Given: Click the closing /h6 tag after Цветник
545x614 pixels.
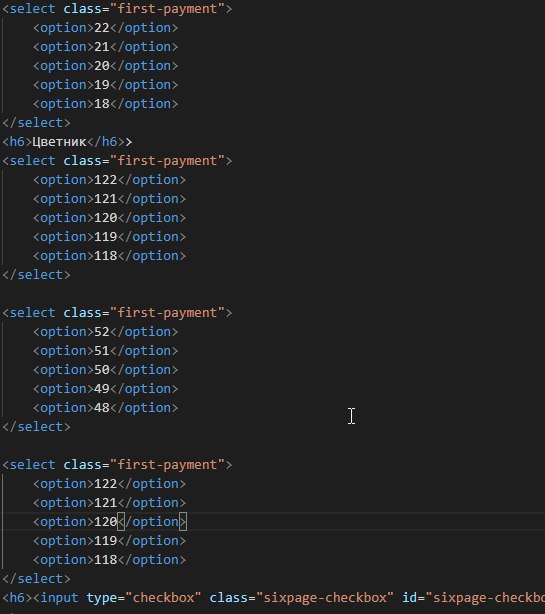Looking at the screenshot, I should click(x=106, y=142).
